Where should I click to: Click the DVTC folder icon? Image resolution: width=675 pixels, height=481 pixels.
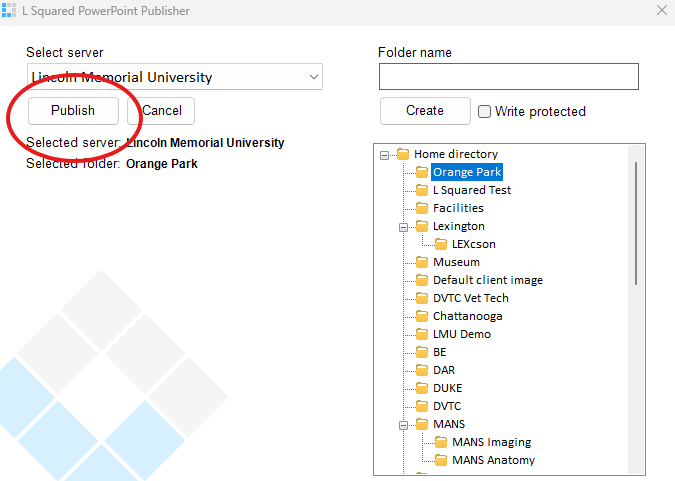[422, 406]
